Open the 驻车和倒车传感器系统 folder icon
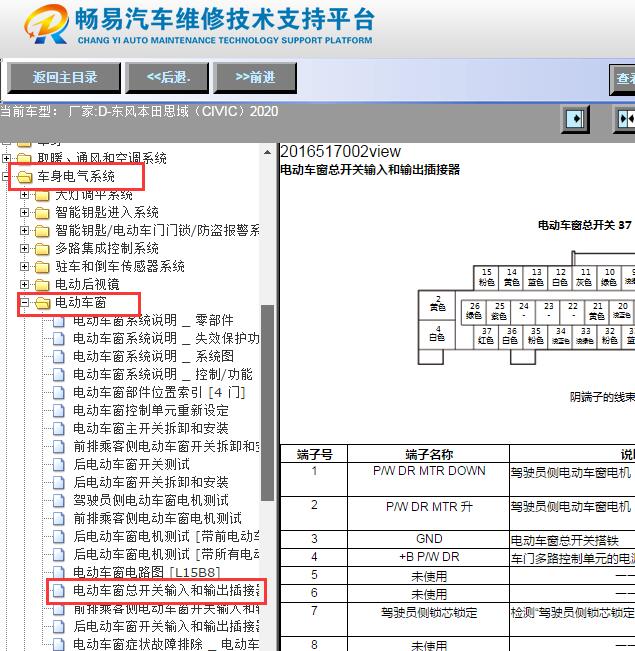 [x=42, y=267]
